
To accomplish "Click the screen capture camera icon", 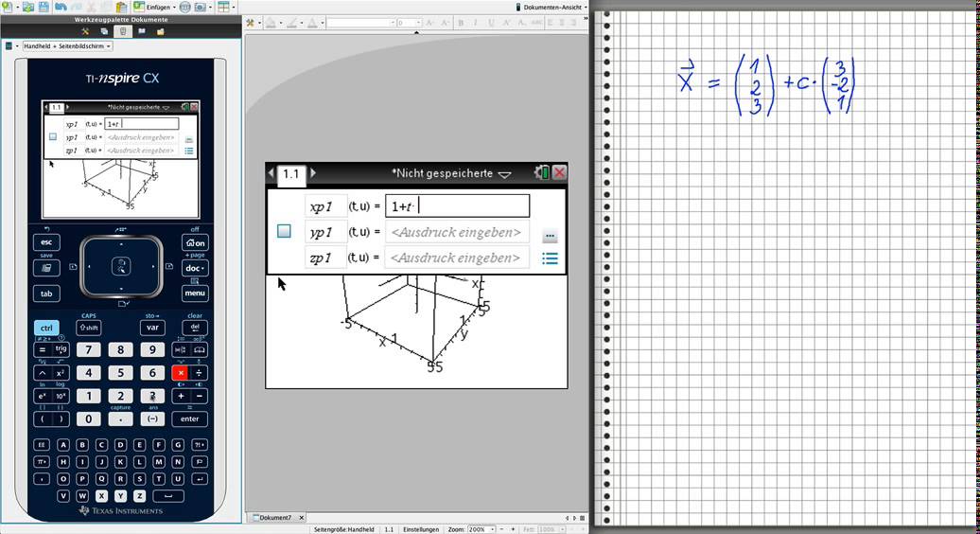I will [200, 7].
